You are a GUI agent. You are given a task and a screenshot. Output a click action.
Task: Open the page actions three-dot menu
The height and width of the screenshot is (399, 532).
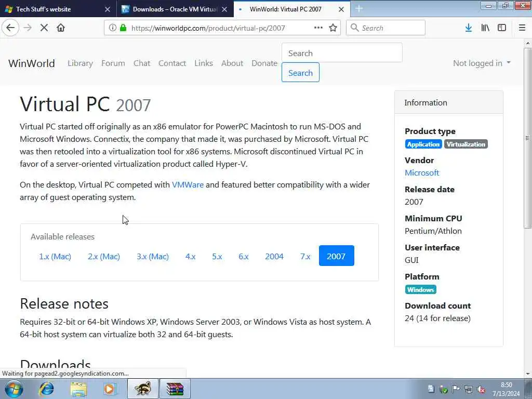tap(318, 28)
